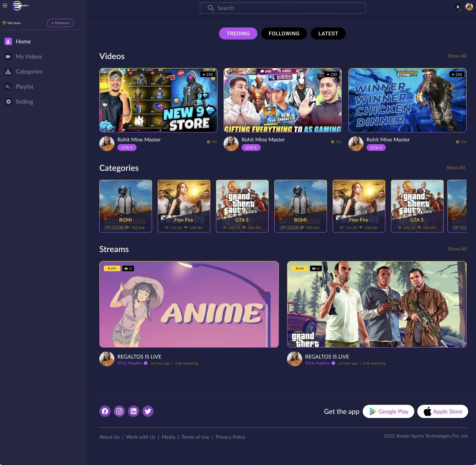
Task: Open the Instagram social icon
Action: click(119, 411)
